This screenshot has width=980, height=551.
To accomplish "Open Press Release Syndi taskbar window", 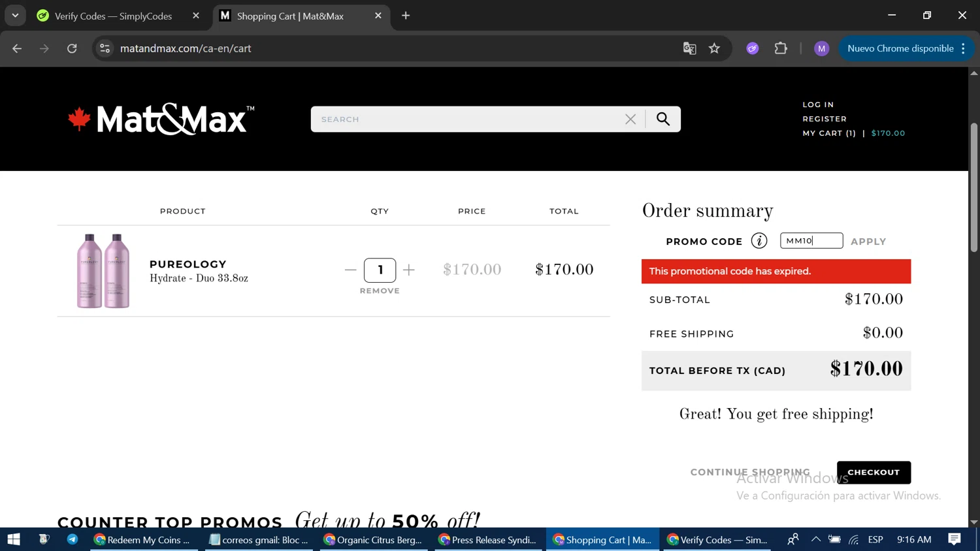I will pyautogui.click(x=488, y=539).
